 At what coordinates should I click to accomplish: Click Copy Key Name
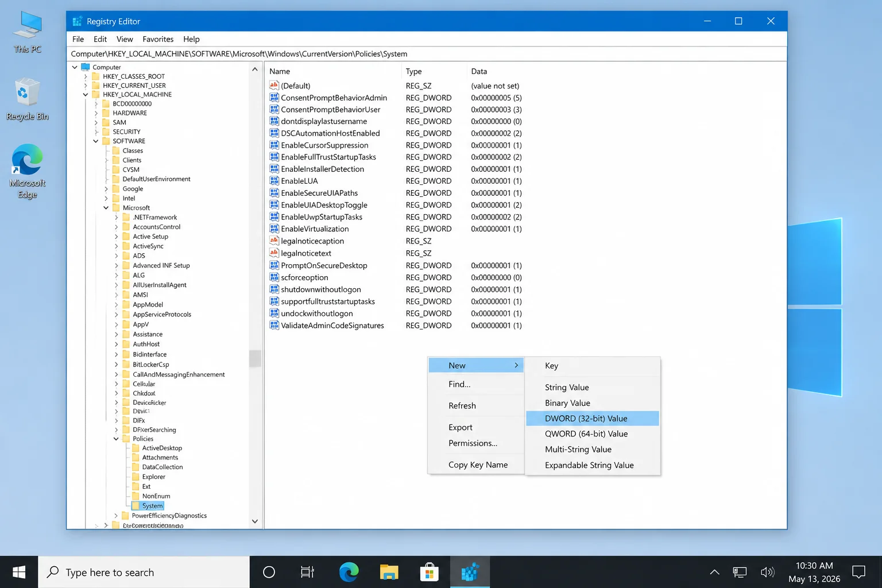(x=476, y=465)
